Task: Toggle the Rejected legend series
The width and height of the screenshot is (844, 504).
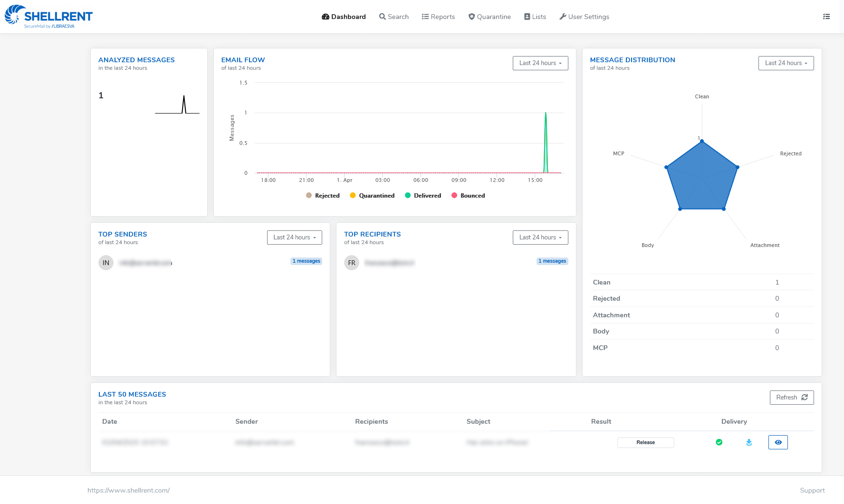Action: click(323, 196)
